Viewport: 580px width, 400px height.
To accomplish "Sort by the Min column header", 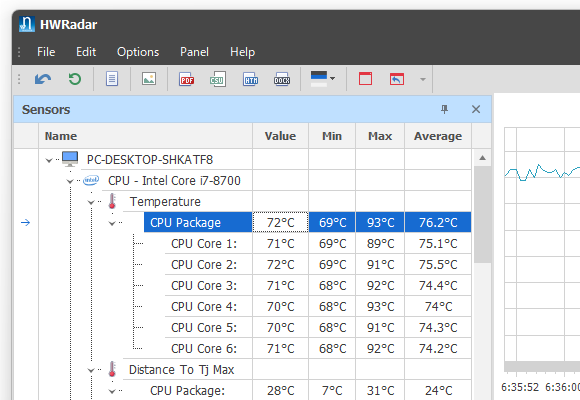I will pyautogui.click(x=332, y=136).
